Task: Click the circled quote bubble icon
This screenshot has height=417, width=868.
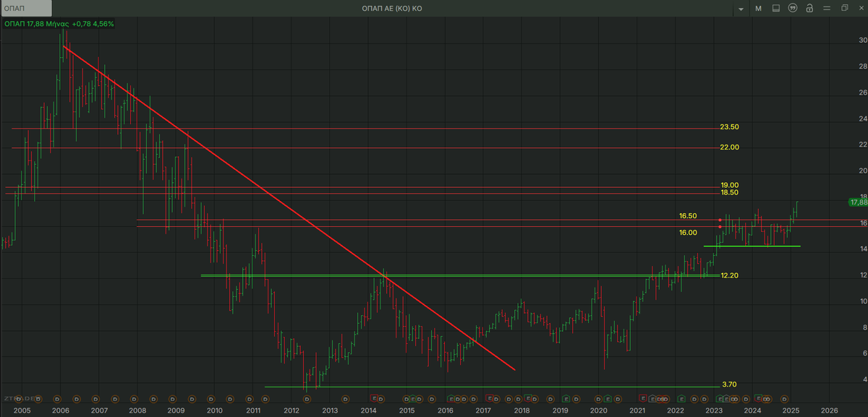Action: [x=794, y=9]
